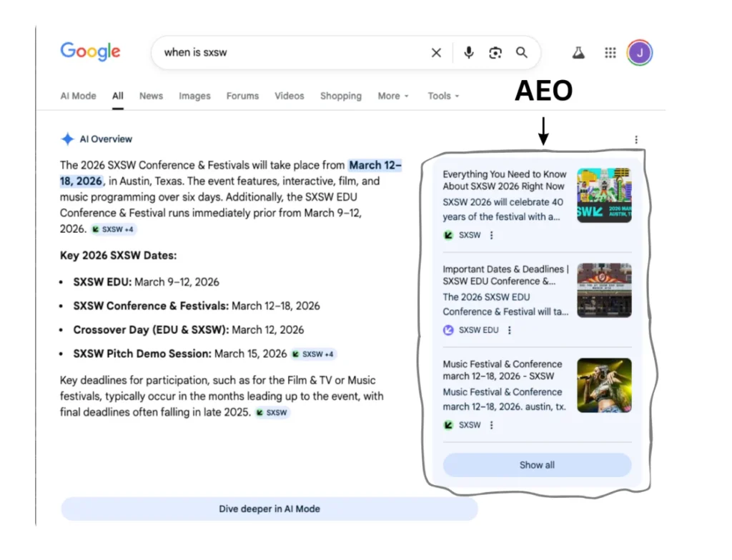The height and width of the screenshot is (560, 732).
Task: Open the Google apps grid
Action: pos(610,53)
